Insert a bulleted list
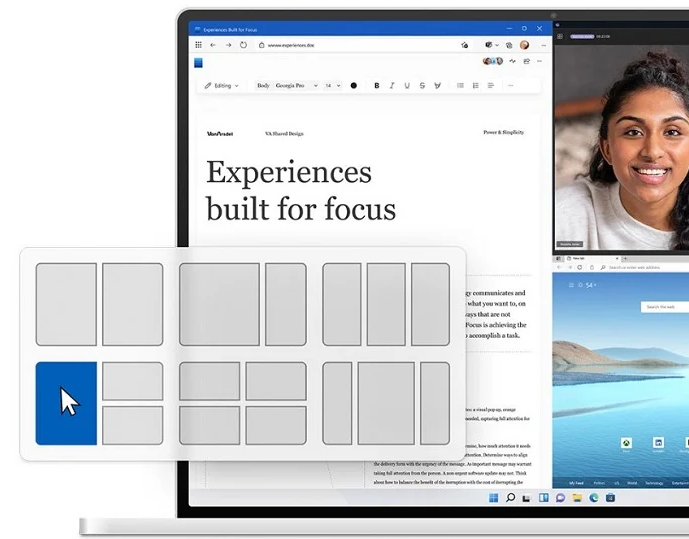Screen dimensions: 689x539 coord(461,86)
